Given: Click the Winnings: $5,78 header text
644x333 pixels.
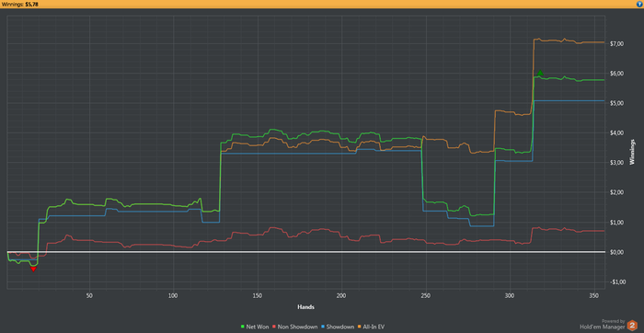Looking at the screenshot, I should coord(20,4).
